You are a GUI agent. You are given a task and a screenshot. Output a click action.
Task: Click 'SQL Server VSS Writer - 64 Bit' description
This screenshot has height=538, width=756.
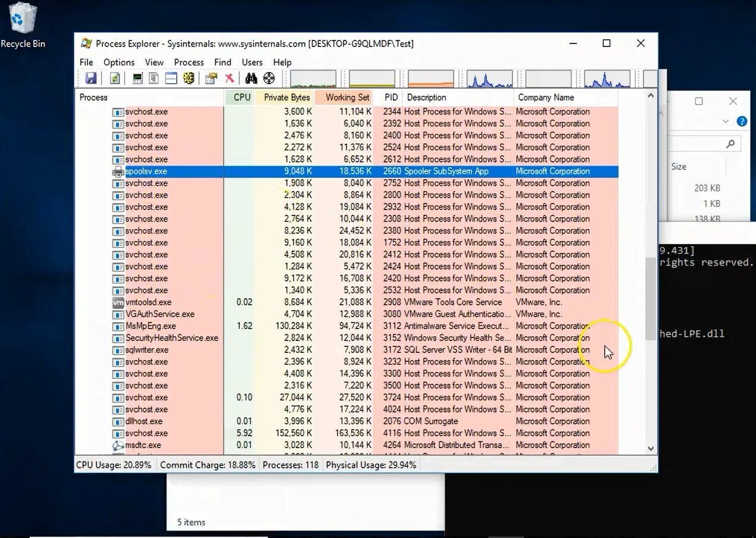(x=458, y=350)
